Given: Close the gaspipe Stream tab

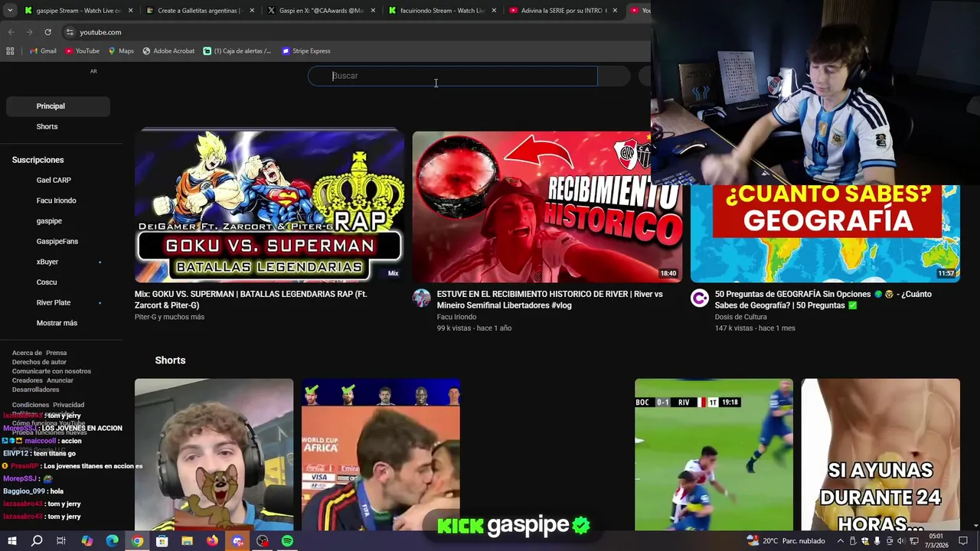Looking at the screenshot, I should (x=130, y=11).
